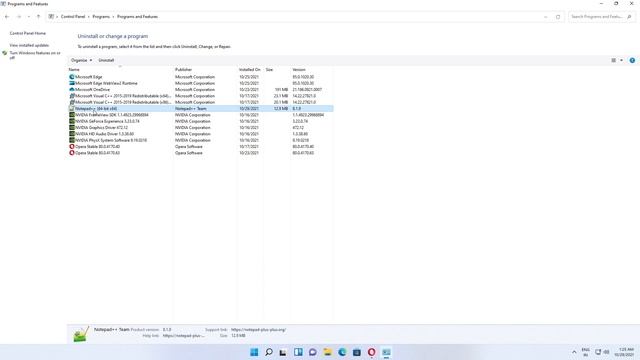Click Programs in the breadcrumb
The width and height of the screenshot is (640, 360).
pos(101,17)
